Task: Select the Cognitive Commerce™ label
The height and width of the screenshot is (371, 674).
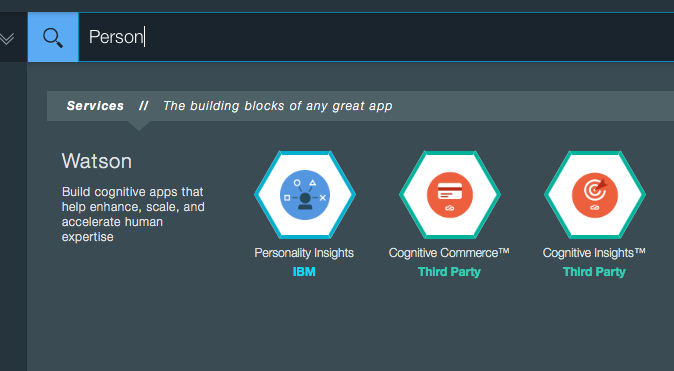Action: tap(449, 253)
